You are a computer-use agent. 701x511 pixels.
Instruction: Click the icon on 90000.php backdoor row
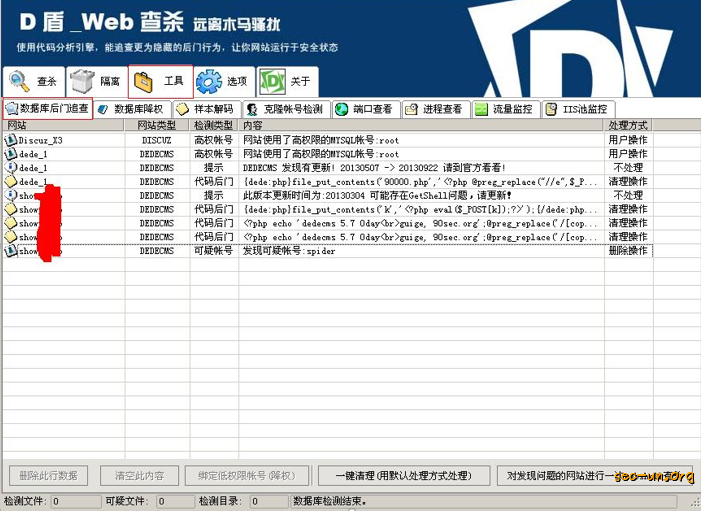click(x=10, y=182)
